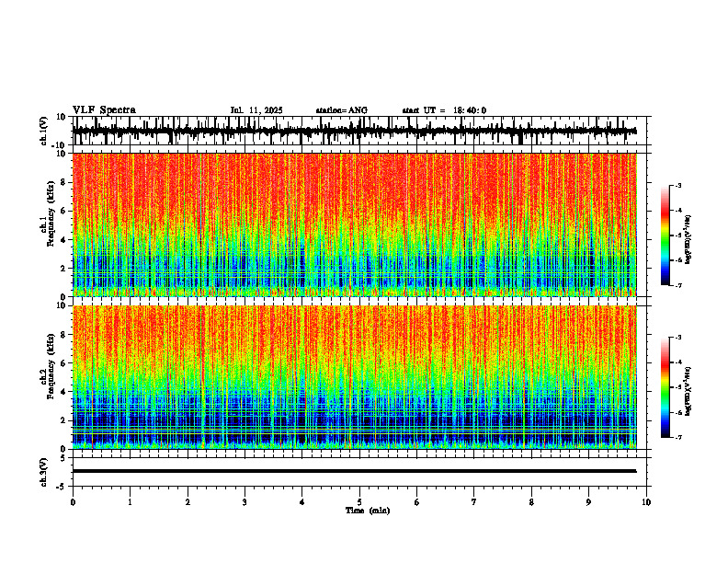Viewport: 728px width, 563px height.
Task: Click the "6" kHz tick on ch.2 spectrogram
Action: [64, 363]
